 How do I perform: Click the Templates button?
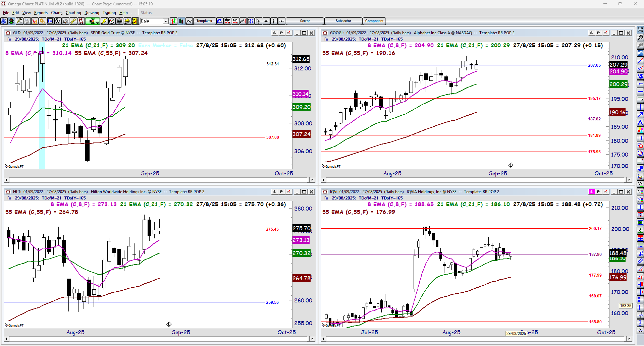[204, 21]
